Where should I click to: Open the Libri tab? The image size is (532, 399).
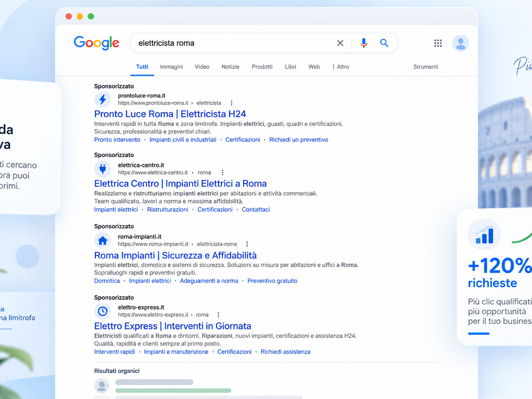290,67
